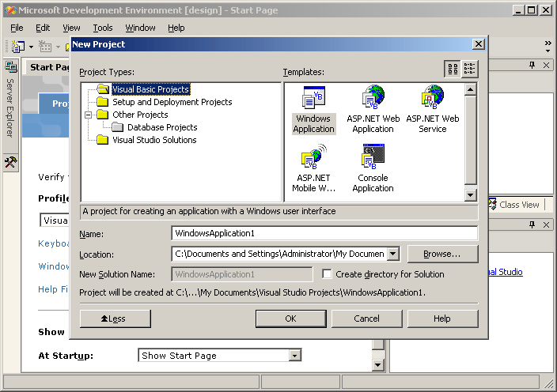Image resolution: width=557 pixels, height=392 pixels.
Task: Select the ASP.NET Web Service template
Action: click(432, 109)
